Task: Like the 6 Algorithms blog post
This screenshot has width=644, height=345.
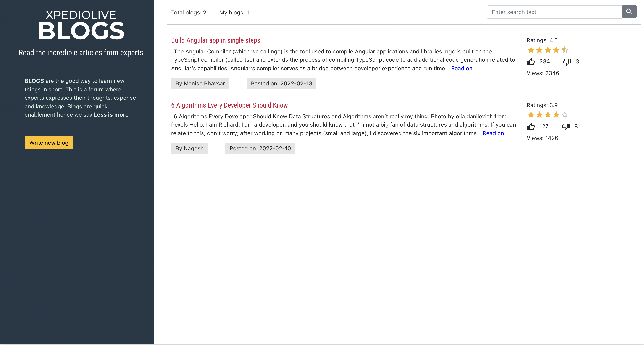Action: (x=531, y=126)
